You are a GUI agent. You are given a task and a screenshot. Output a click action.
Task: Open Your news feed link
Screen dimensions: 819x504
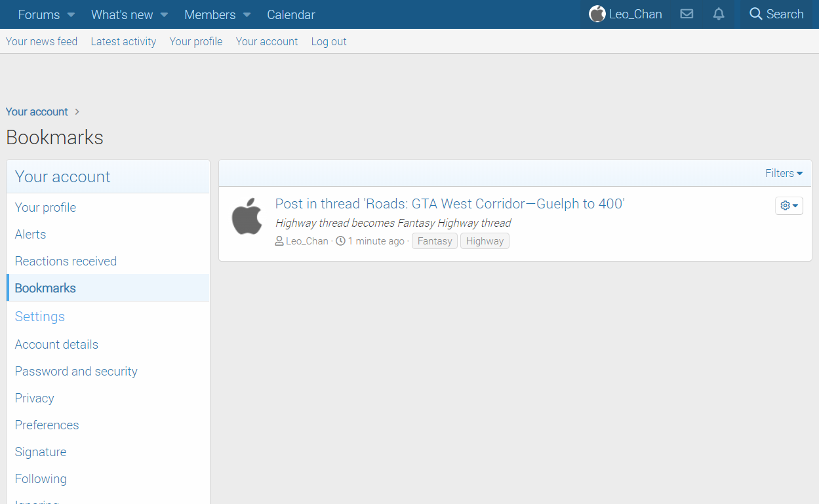click(x=41, y=41)
